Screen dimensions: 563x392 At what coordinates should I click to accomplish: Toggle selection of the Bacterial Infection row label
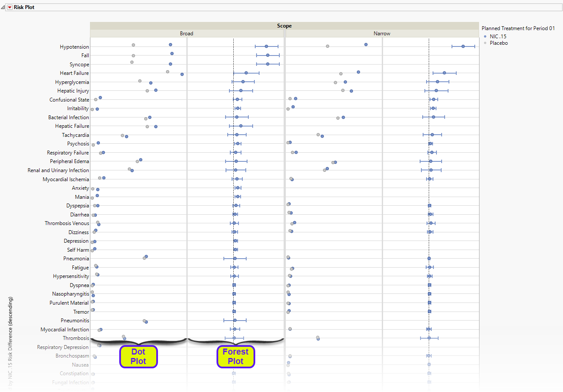69,117
